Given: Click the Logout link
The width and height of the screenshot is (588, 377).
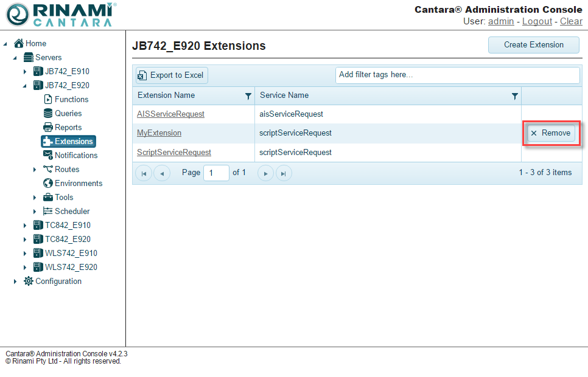Looking at the screenshot, I should (537, 21).
